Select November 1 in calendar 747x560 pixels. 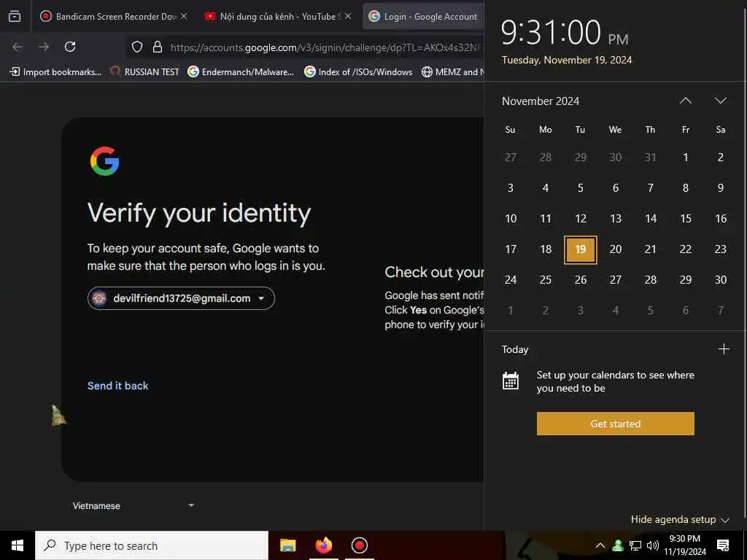pyautogui.click(x=686, y=157)
